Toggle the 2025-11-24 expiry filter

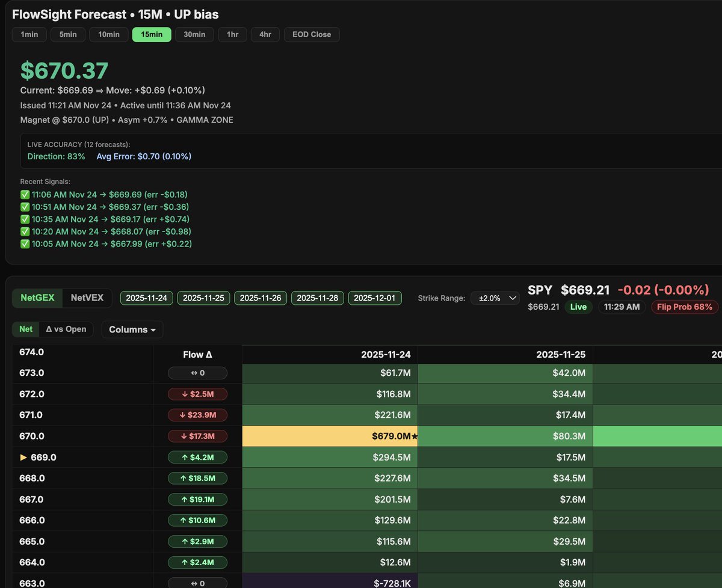(x=147, y=298)
